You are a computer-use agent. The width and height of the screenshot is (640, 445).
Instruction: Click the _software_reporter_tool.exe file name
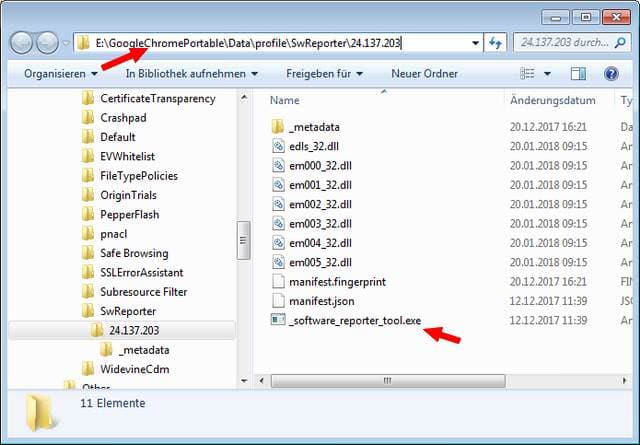click(355, 321)
